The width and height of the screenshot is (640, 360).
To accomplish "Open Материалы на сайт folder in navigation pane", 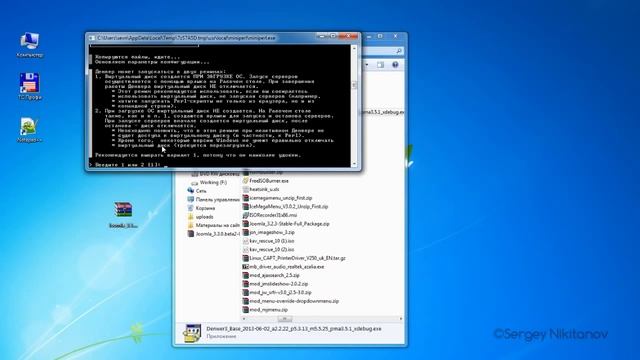I will (213, 225).
